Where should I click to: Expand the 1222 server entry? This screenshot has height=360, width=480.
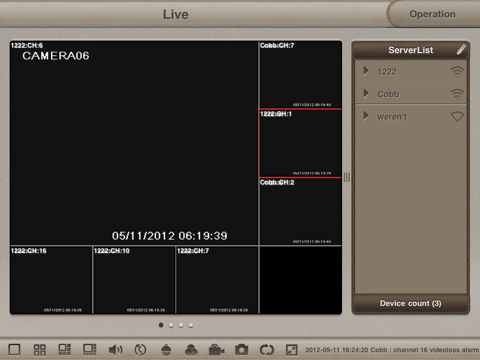pyautogui.click(x=366, y=71)
